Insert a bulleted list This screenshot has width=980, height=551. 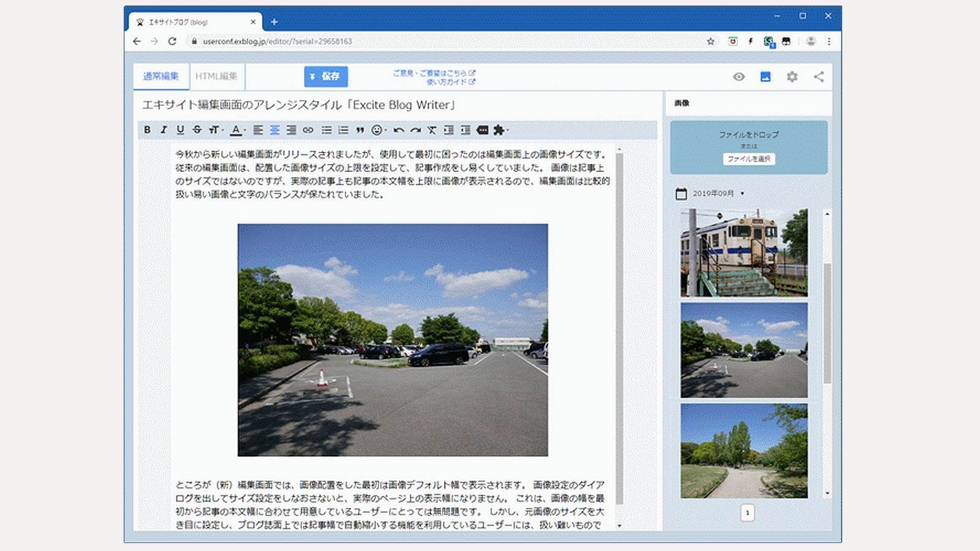pyautogui.click(x=326, y=130)
